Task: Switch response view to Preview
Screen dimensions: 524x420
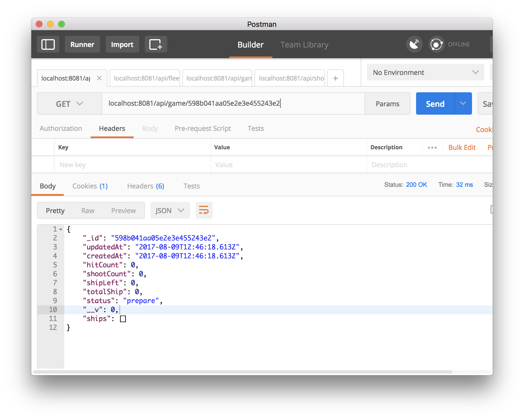Action: [x=124, y=211]
